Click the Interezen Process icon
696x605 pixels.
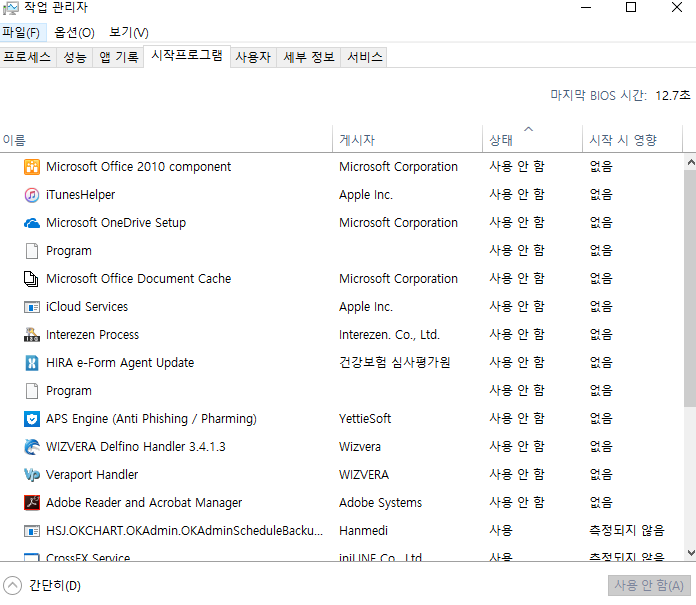[32, 335]
